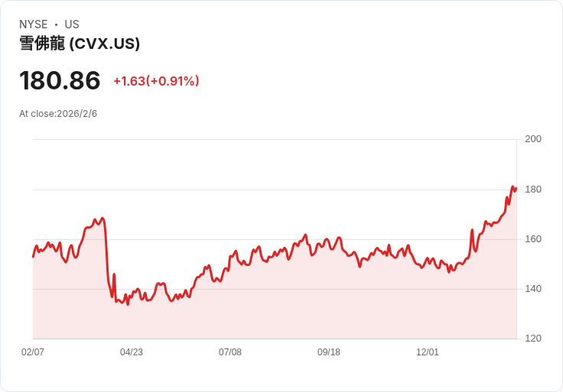563x392 pixels.
Task: Click the current price 180.86
Action: coord(60,81)
